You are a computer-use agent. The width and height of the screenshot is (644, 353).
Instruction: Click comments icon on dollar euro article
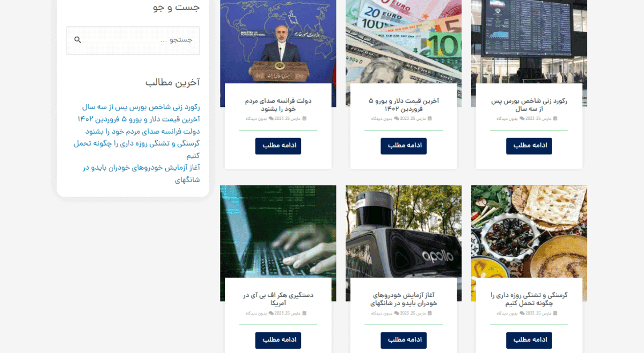396,118
